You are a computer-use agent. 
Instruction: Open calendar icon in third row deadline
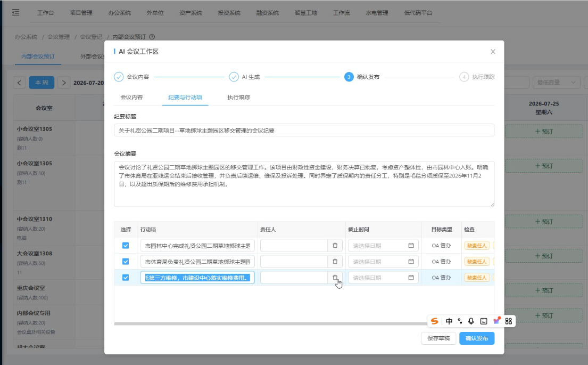411,278
